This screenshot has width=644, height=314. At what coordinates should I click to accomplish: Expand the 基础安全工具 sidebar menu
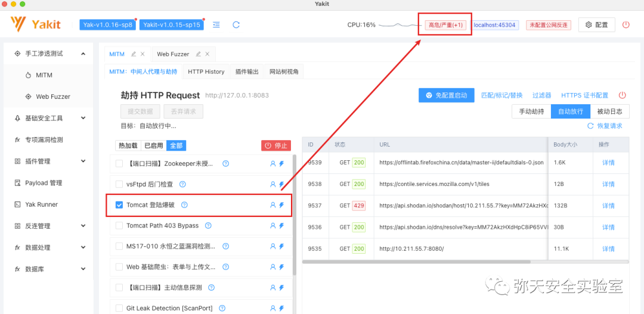coord(83,118)
